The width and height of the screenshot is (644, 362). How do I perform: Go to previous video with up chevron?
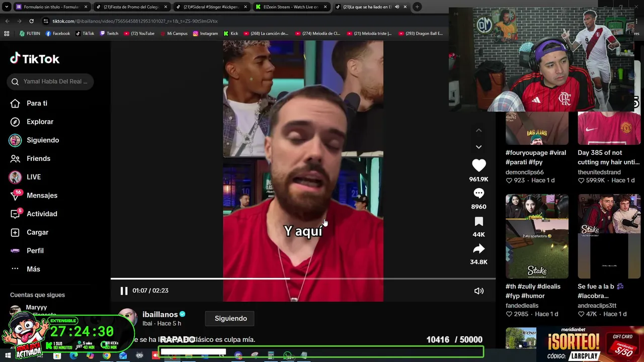coord(479,130)
